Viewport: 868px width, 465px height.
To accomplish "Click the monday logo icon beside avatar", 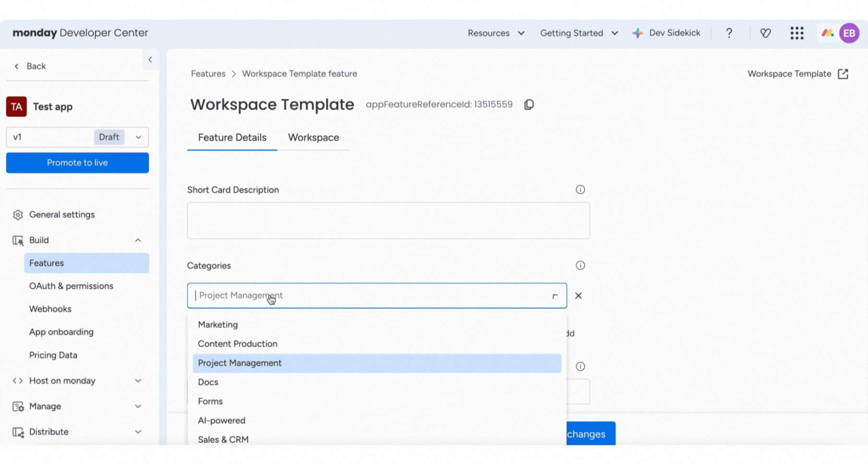I will coord(828,33).
